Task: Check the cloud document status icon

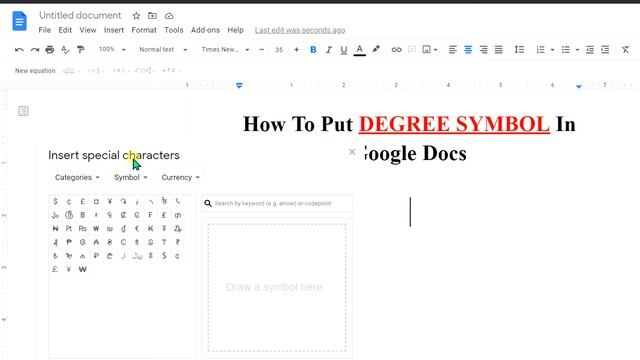Action: pos(169,16)
